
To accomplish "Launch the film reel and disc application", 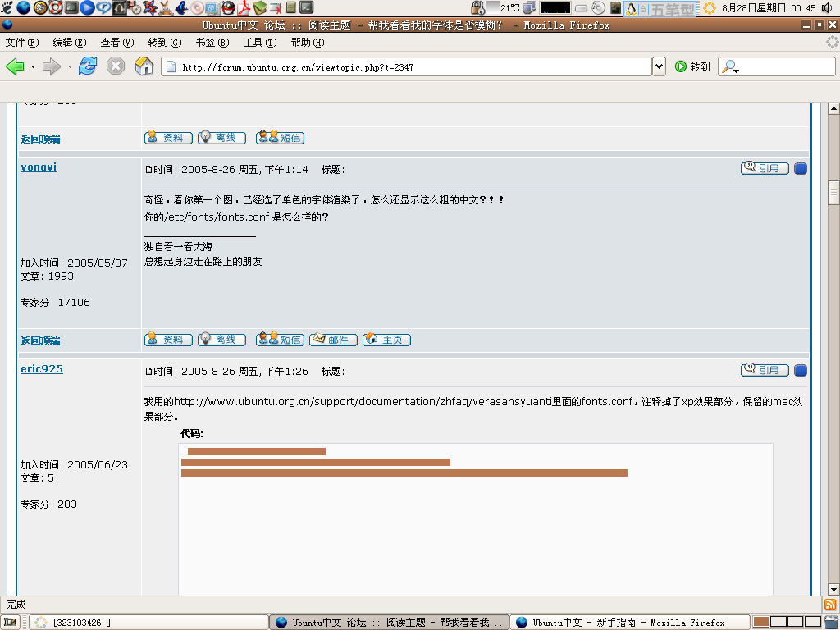I will pyautogui.click(x=134, y=7).
